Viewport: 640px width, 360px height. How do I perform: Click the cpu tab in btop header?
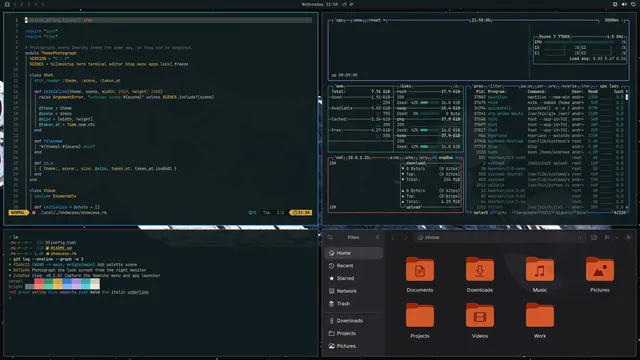pyautogui.click(x=340, y=20)
